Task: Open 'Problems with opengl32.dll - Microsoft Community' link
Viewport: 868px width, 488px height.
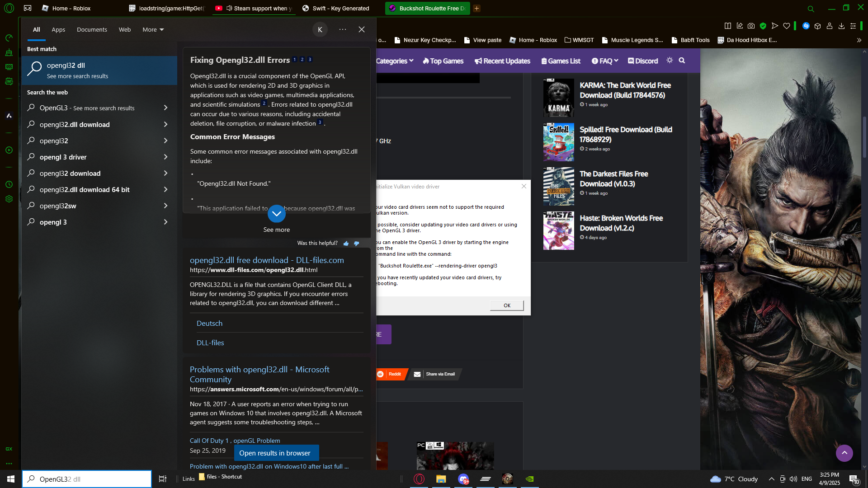Action: click(259, 375)
